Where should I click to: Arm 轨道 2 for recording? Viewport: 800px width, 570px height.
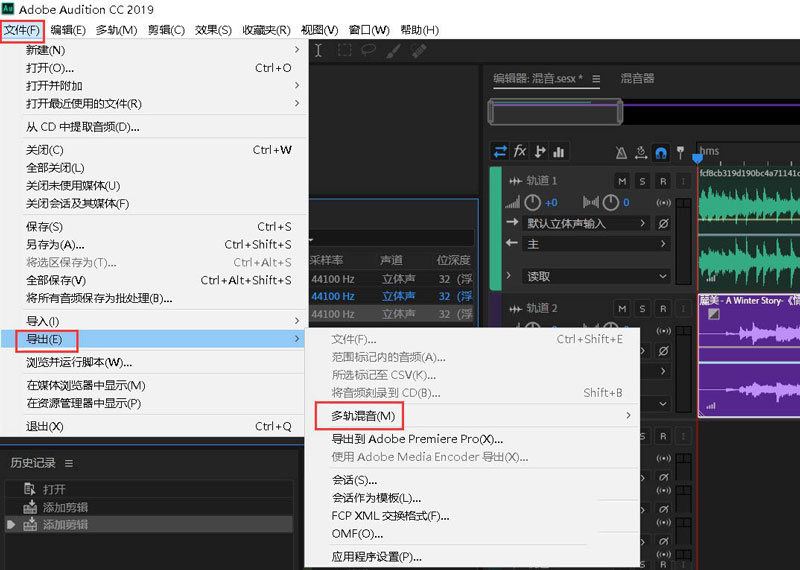(662, 308)
